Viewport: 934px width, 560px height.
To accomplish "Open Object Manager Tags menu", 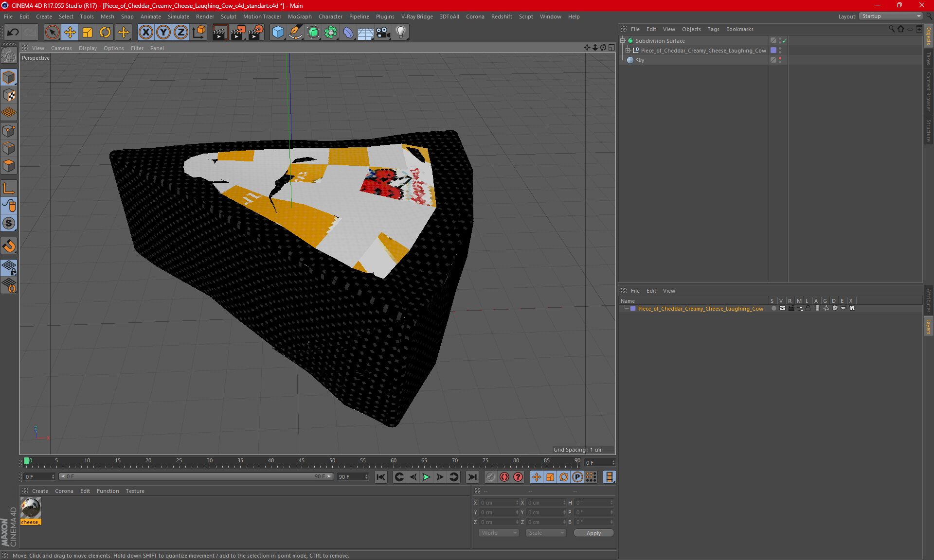I will point(713,29).
